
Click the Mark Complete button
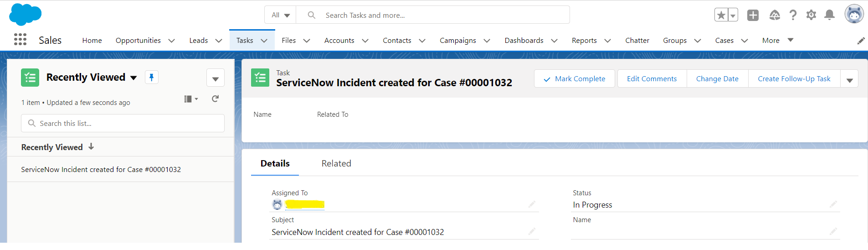tap(574, 79)
